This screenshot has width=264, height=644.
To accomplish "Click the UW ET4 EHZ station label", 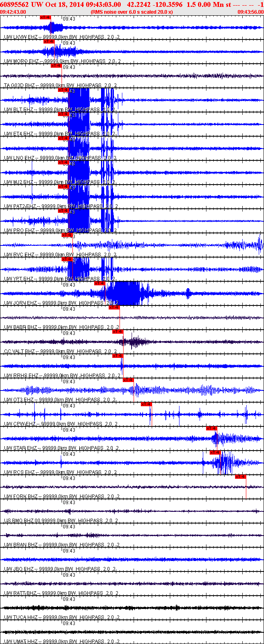I will (x=19, y=134).
